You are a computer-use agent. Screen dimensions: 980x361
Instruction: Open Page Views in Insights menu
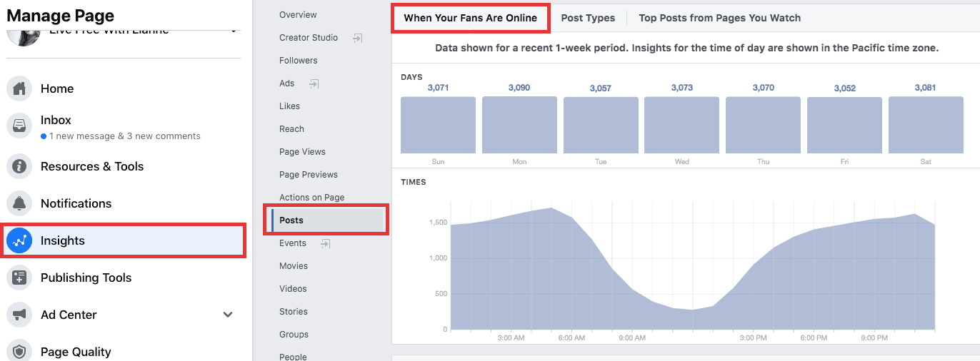click(302, 152)
